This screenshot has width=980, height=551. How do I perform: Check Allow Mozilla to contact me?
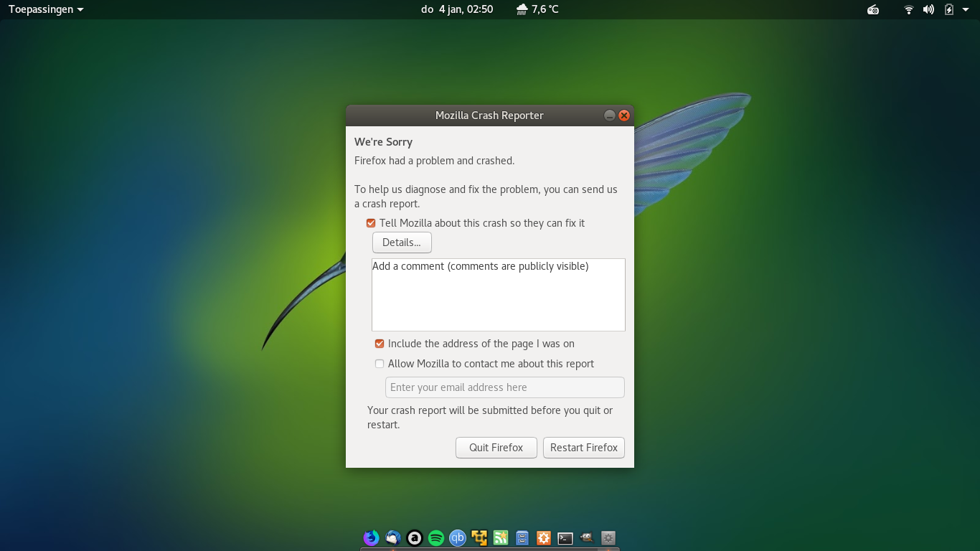coord(380,364)
